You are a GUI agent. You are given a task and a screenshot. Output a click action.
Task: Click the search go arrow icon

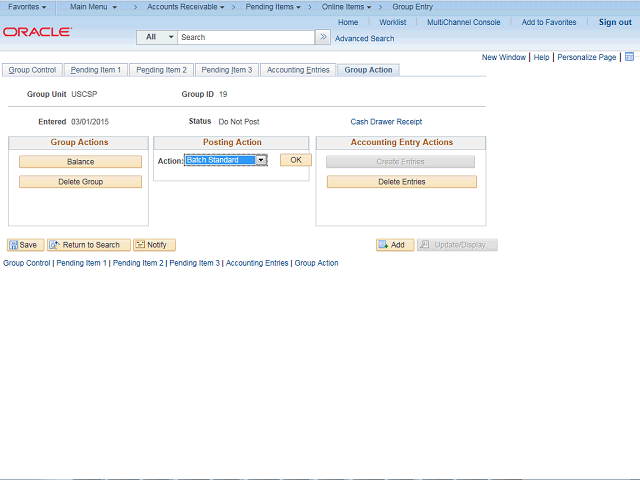tap(323, 37)
